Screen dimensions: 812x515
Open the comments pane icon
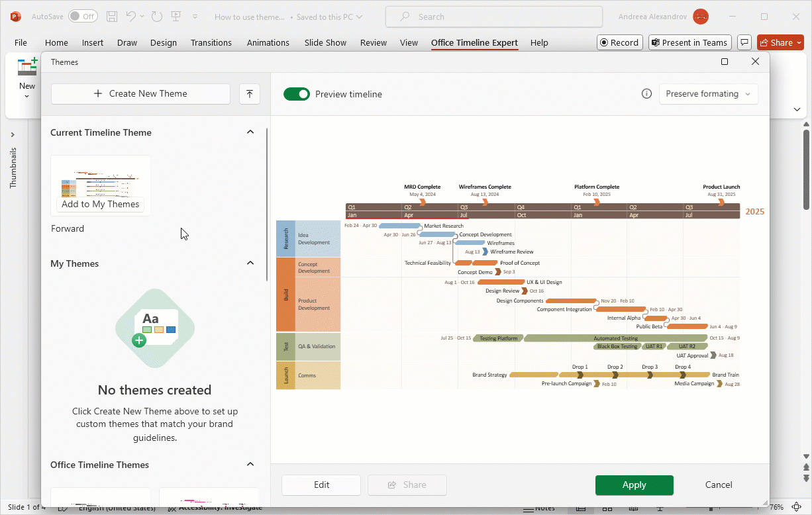click(x=744, y=42)
